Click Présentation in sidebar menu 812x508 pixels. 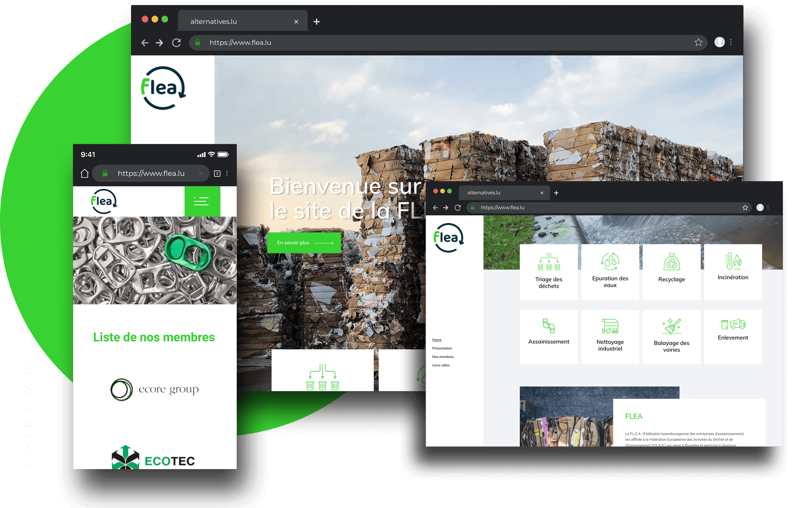[x=442, y=348]
